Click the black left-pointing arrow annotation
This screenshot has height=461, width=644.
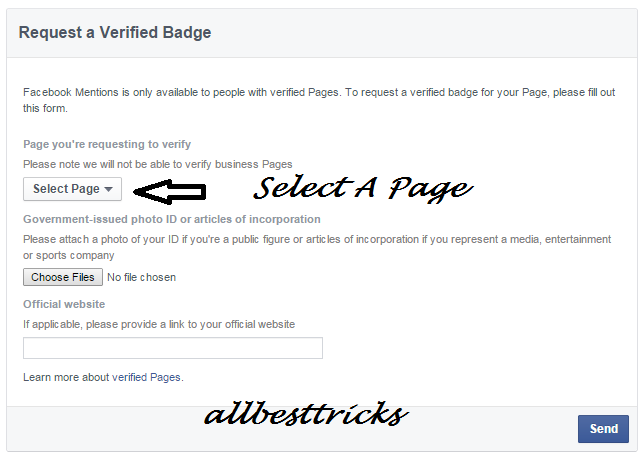pyautogui.click(x=170, y=189)
